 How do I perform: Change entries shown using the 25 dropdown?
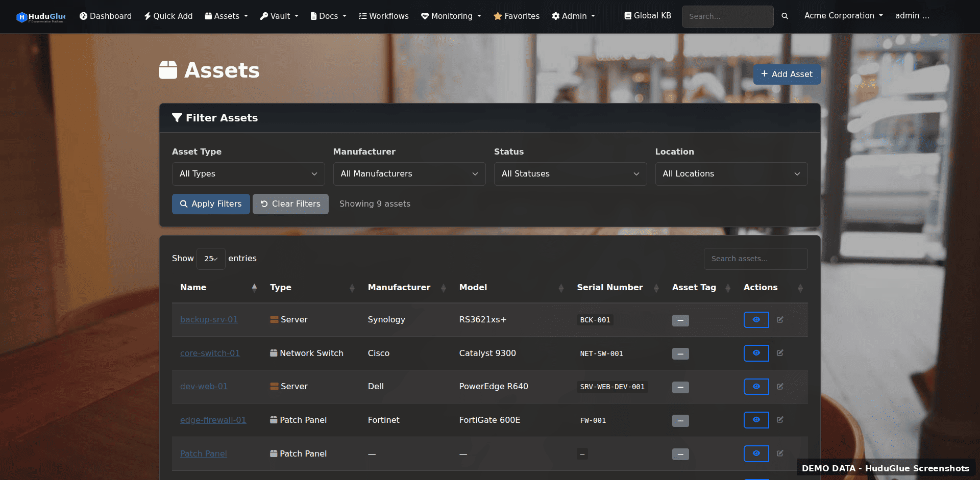[211, 259]
